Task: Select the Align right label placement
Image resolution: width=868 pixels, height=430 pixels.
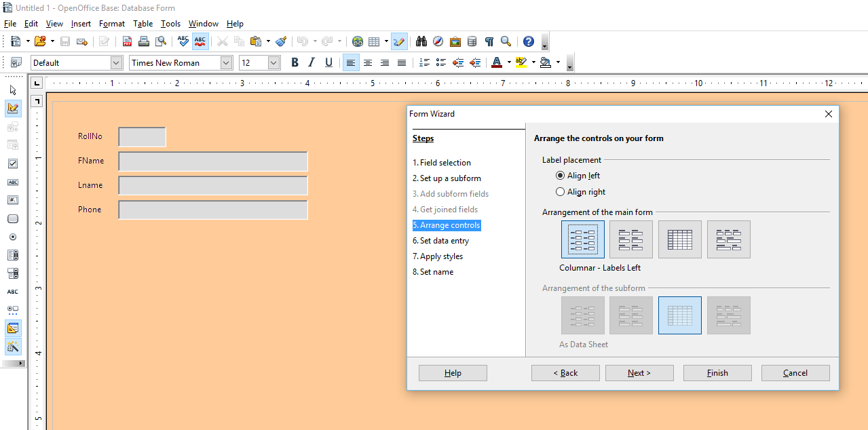Action: 560,191
